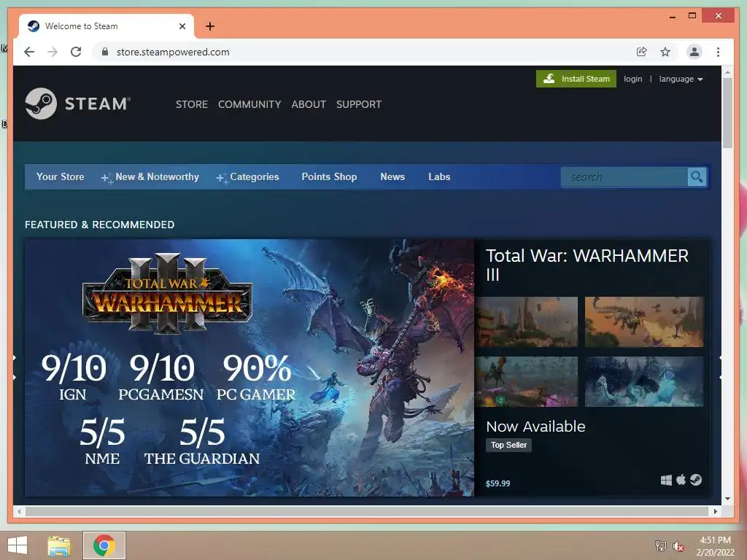View the top-left game screenshot thumbnail

tap(527, 322)
